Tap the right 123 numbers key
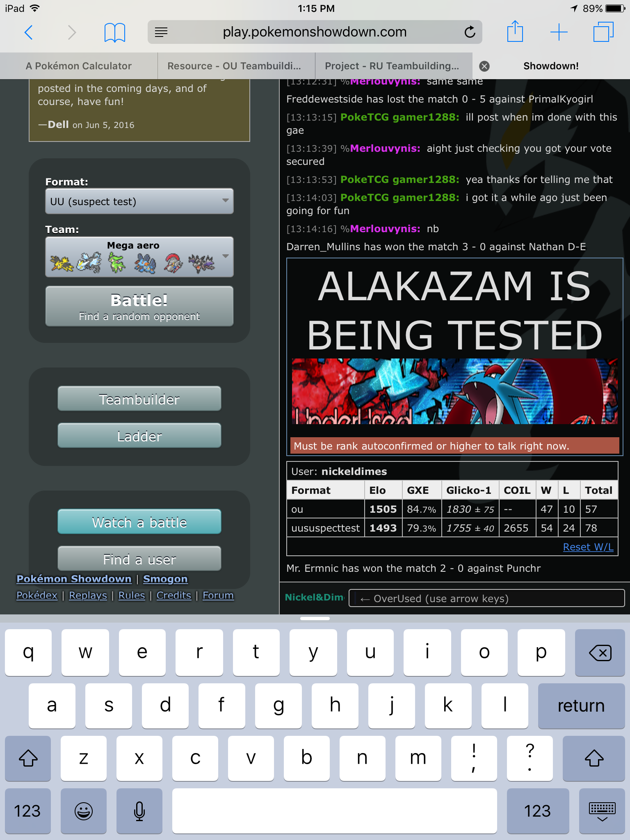Image resolution: width=630 pixels, height=840 pixels. (538, 811)
